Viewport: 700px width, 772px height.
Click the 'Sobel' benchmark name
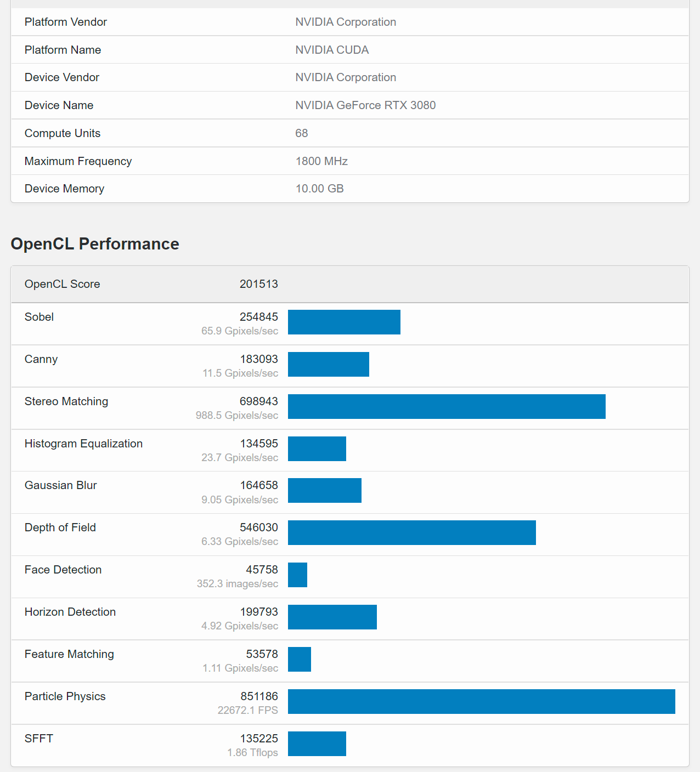pyautogui.click(x=39, y=317)
